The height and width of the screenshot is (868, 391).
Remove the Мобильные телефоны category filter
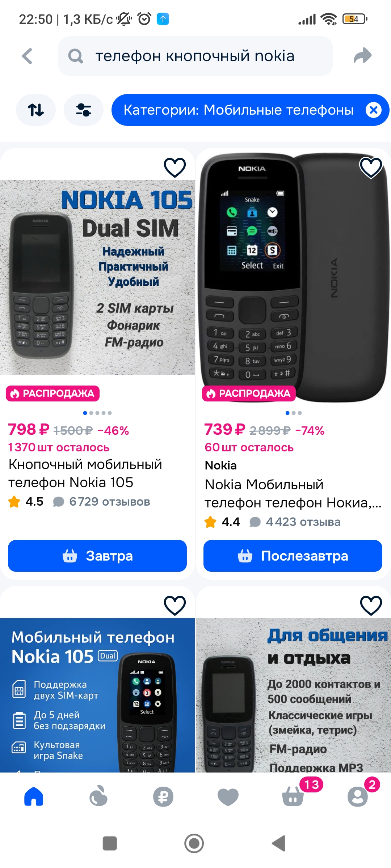(373, 110)
